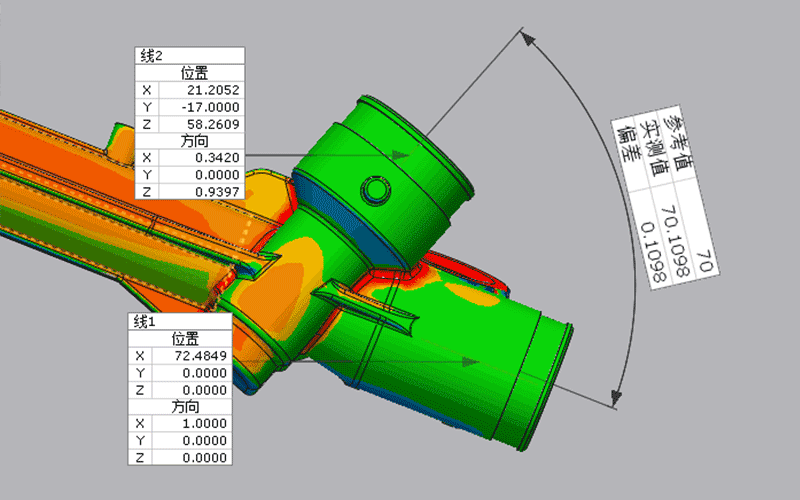Select the 线1 annotation title

(146, 321)
